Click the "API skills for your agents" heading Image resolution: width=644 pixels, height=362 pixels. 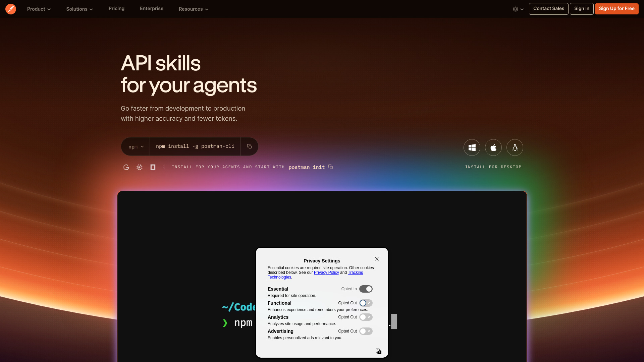pos(189,74)
